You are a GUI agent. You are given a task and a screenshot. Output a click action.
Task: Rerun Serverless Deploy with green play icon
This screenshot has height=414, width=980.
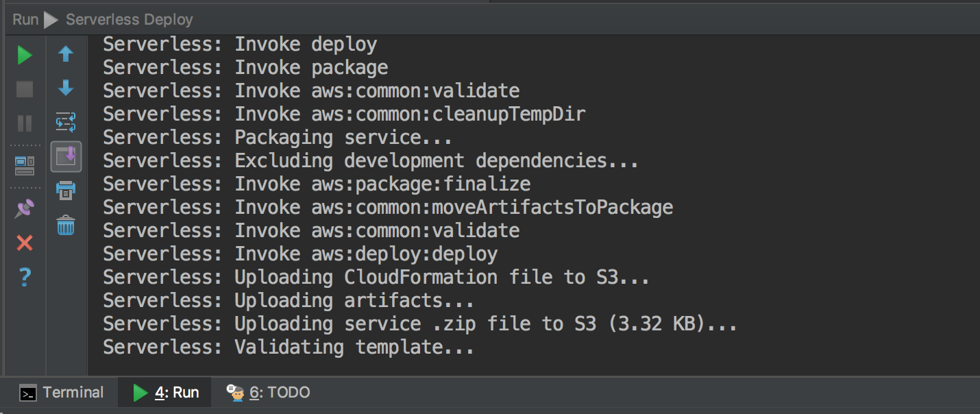[x=25, y=55]
